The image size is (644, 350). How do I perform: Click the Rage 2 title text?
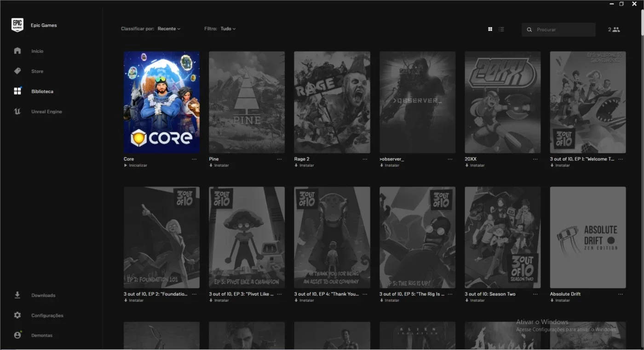click(x=302, y=159)
